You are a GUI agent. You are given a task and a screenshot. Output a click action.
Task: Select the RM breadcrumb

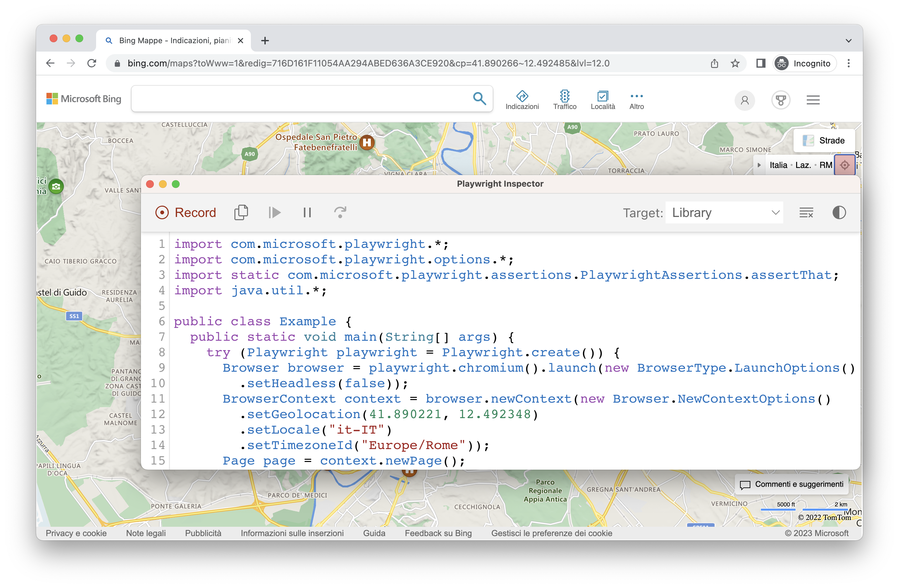point(825,165)
